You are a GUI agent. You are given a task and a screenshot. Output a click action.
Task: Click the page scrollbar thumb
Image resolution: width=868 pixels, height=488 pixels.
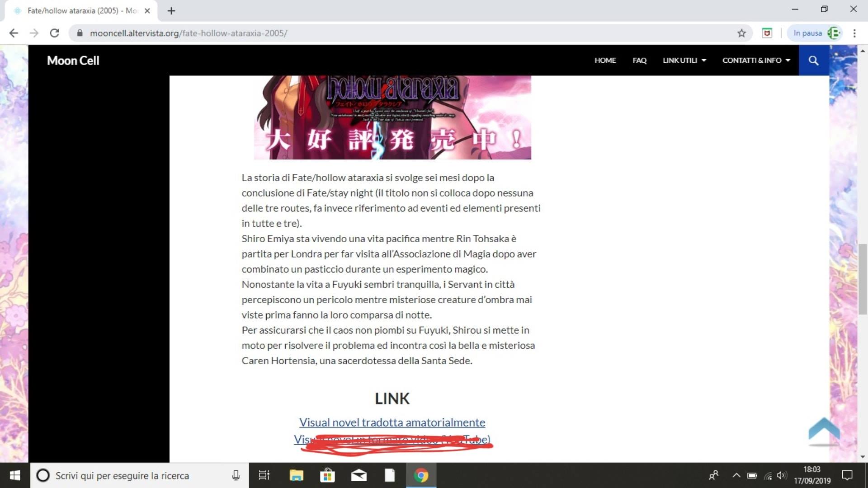click(x=863, y=279)
